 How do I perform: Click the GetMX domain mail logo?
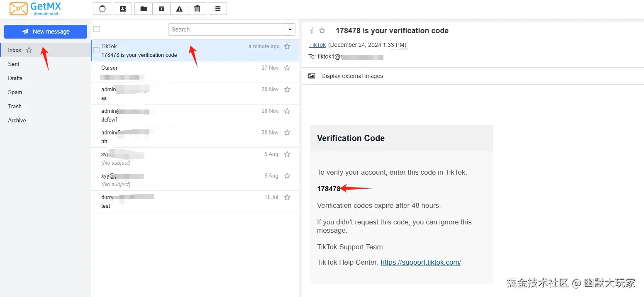tap(35, 9)
